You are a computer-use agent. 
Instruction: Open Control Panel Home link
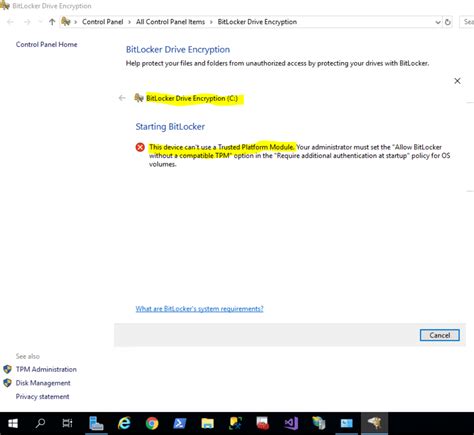click(46, 44)
